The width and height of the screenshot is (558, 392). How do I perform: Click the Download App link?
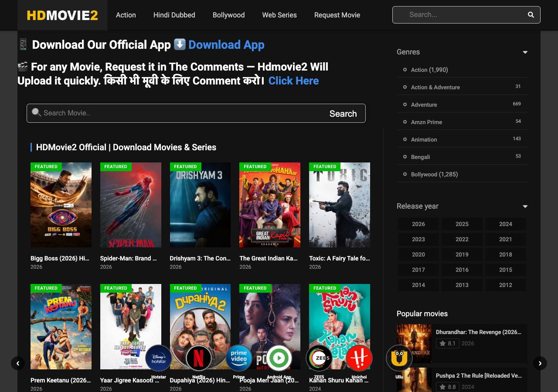coord(226,45)
